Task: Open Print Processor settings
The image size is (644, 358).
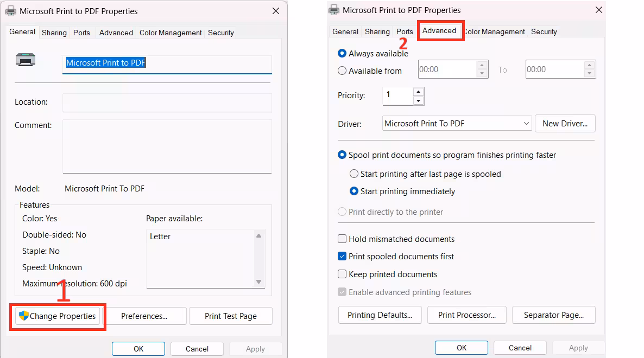Action: pos(467,315)
